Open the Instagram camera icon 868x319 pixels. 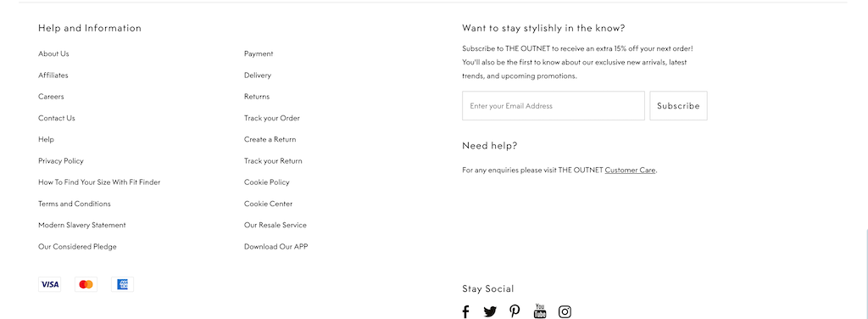[x=565, y=312]
